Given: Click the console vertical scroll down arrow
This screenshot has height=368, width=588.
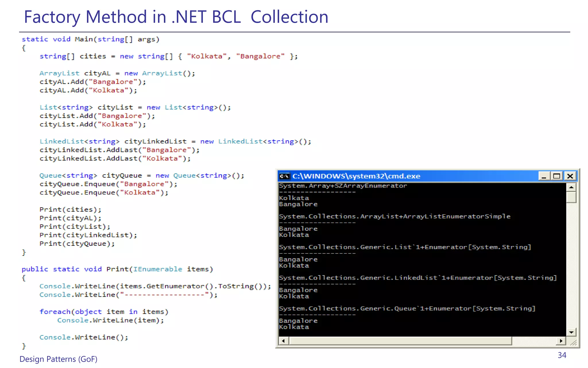Looking at the screenshot, I should point(571,332).
